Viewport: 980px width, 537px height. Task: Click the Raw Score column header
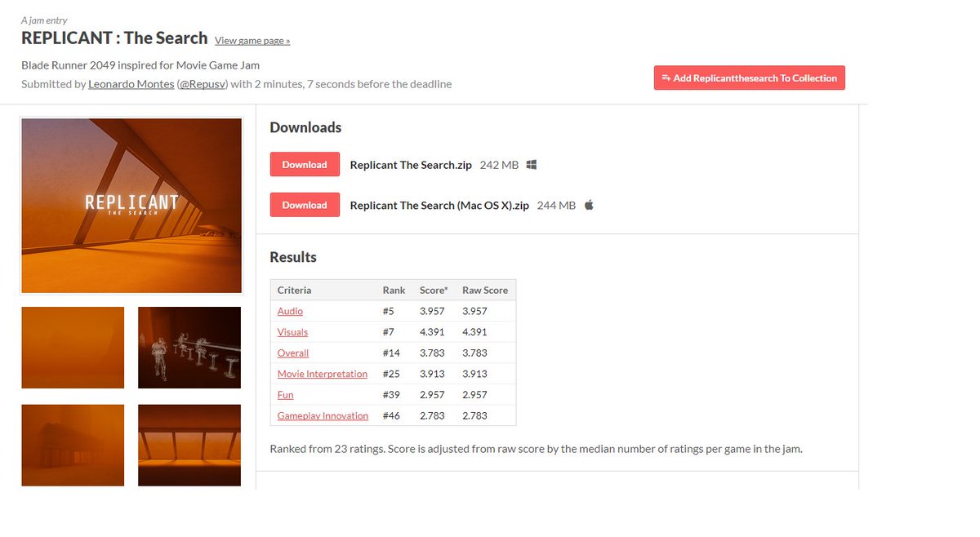[485, 290]
